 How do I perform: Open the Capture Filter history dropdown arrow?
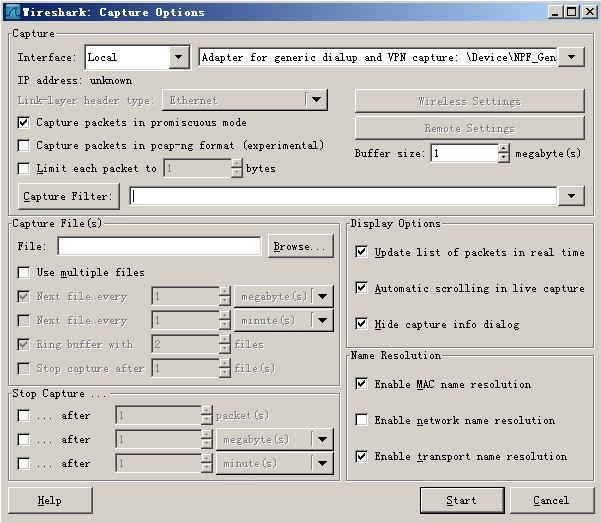[x=571, y=196]
